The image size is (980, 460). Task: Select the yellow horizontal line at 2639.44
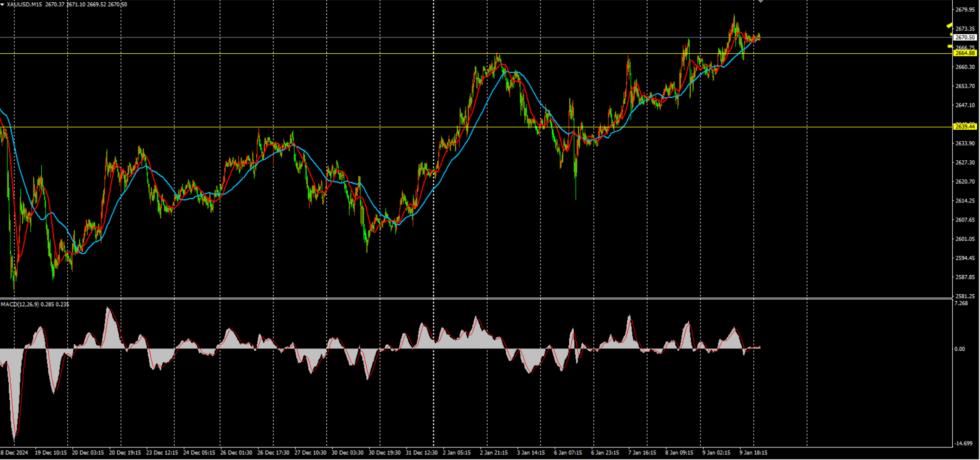pyautogui.click(x=476, y=127)
